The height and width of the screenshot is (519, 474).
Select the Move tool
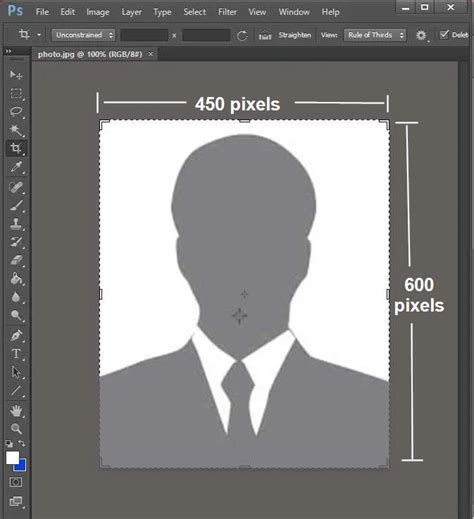16,75
